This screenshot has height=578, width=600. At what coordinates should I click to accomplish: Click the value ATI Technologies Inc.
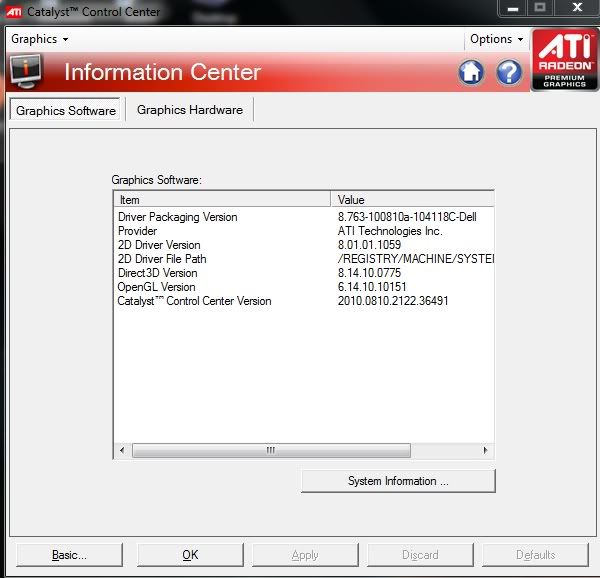pos(390,231)
